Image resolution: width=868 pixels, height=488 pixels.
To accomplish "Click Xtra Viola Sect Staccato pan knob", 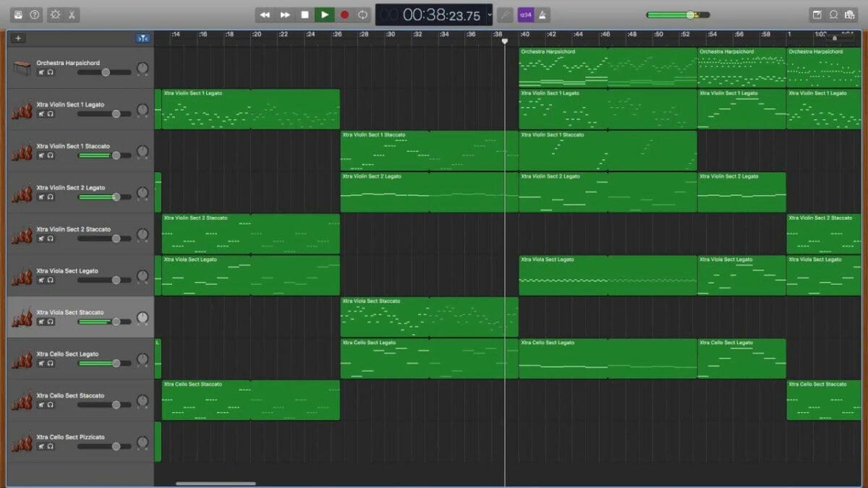I will tap(142, 318).
